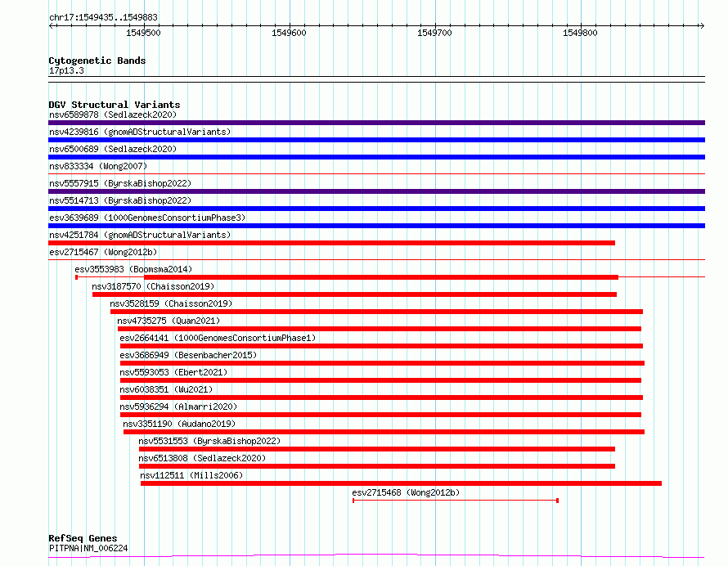Click the purple bar of nsv5557915

tap(376, 191)
